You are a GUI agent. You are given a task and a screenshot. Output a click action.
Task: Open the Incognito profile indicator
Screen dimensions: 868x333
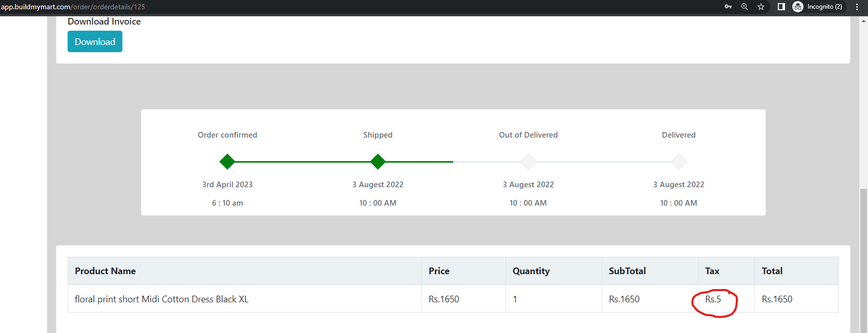(x=818, y=7)
